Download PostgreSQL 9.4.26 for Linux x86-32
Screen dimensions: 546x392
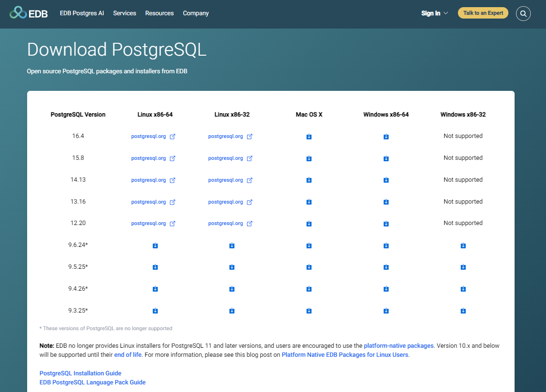point(232,289)
